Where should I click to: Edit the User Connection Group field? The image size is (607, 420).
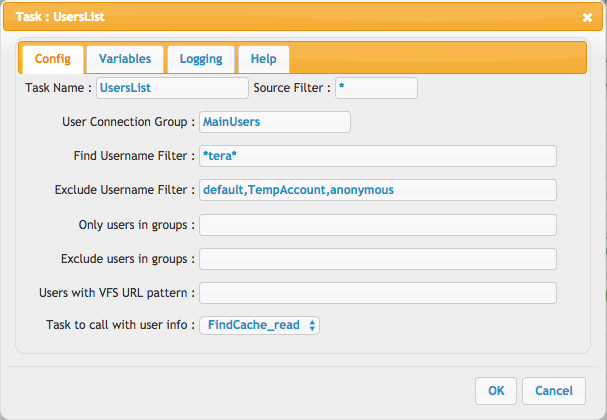(275, 122)
